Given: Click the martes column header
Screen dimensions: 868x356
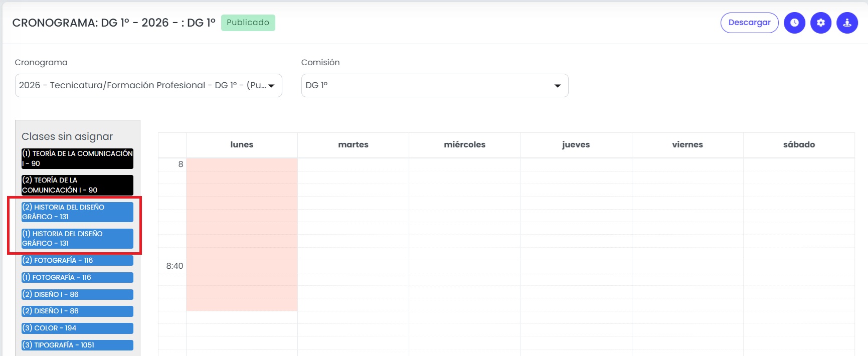Looking at the screenshot, I should [353, 145].
